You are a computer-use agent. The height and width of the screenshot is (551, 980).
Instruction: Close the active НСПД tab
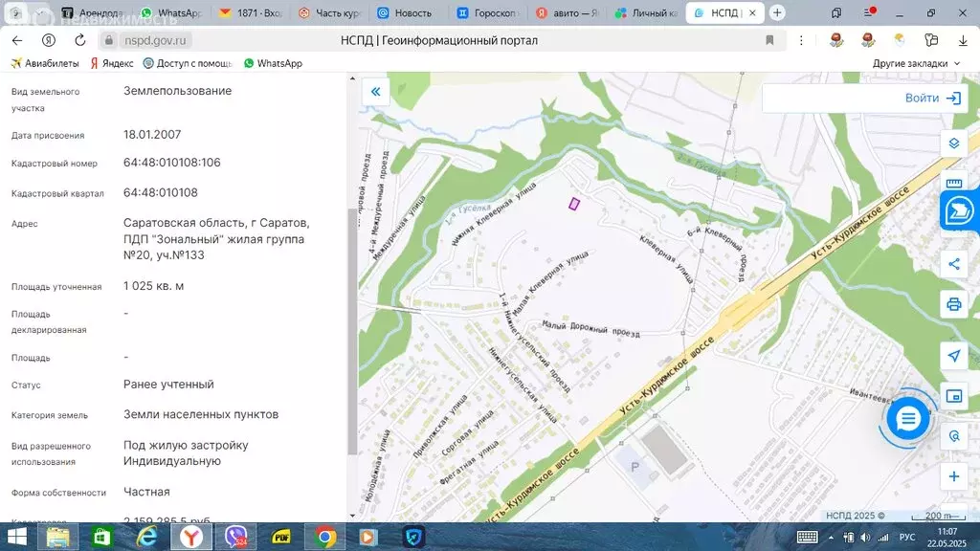point(752,12)
